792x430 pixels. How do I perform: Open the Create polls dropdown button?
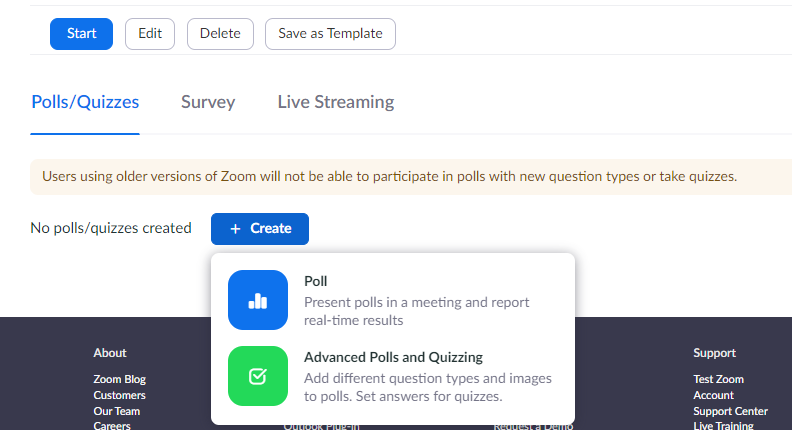[260, 228]
